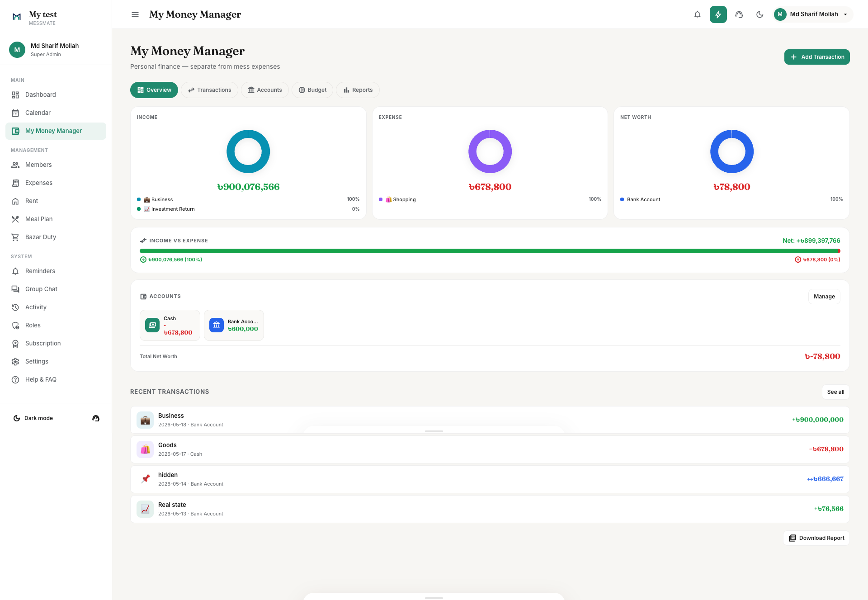Open Calendar from the sidebar
The image size is (868, 600).
(x=56, y=113)
